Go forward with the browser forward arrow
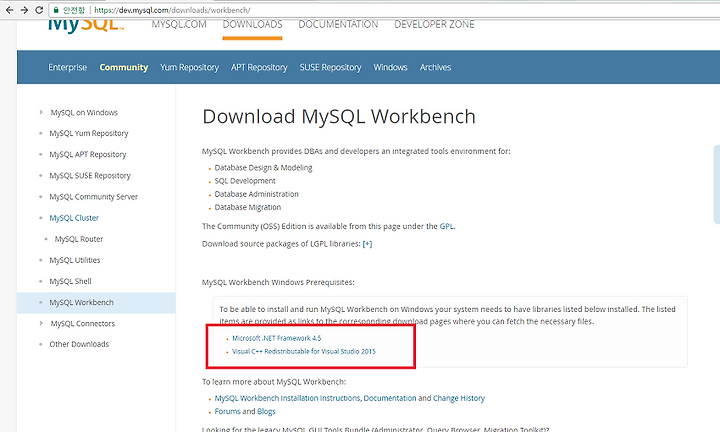 tap(24, 10)
